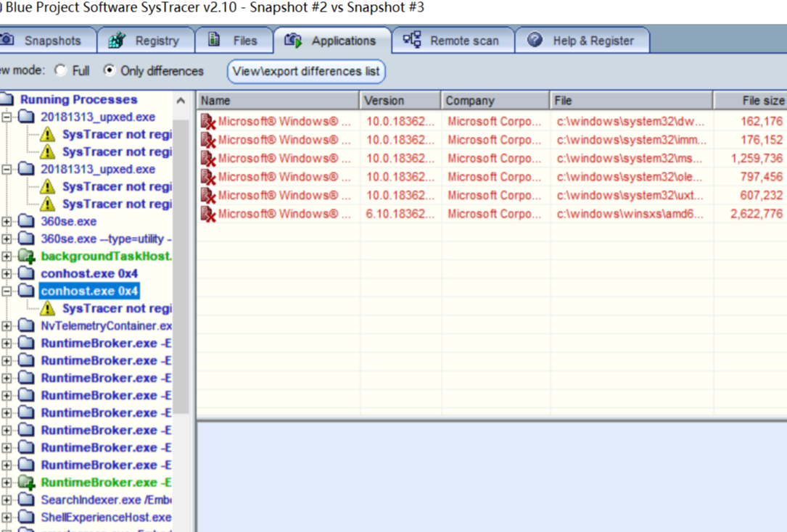Screen dimensions: 787x532
Task: Click file size value 1,259,736
Action: click(757, 159)
